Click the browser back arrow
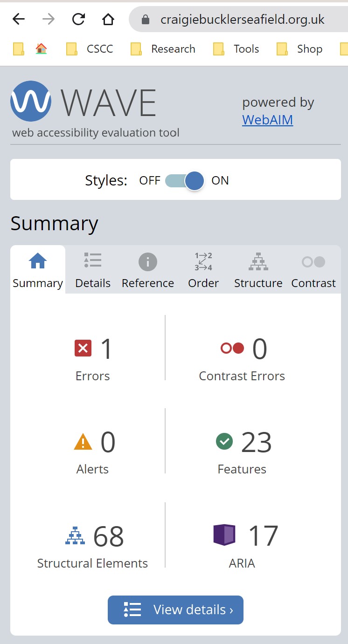Image resolution: width=348 pixels, height=644 pixels. pyautogui.click(x=19, y=19)
